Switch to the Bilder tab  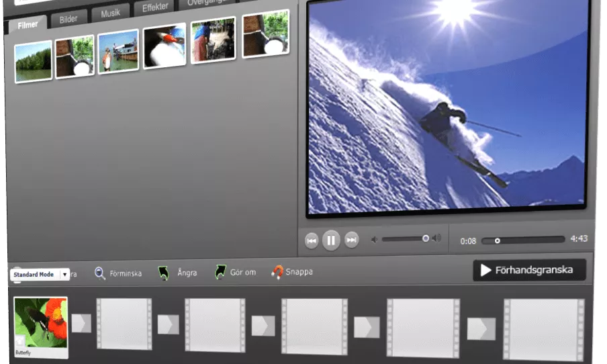68,19
